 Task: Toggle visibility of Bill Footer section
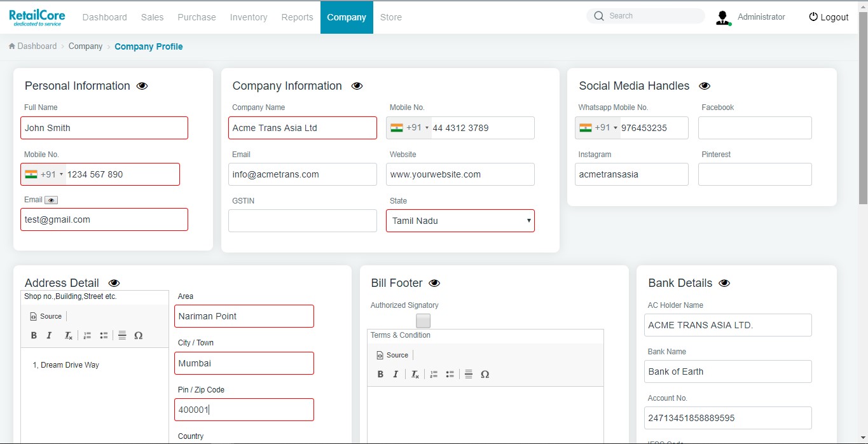435,283
